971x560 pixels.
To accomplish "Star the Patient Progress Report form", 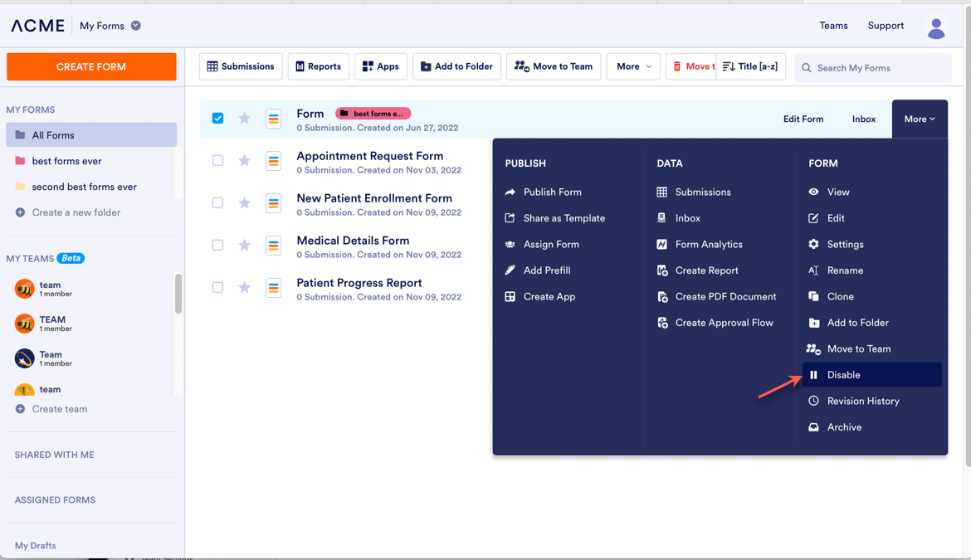I will click(x=244, y=288).
